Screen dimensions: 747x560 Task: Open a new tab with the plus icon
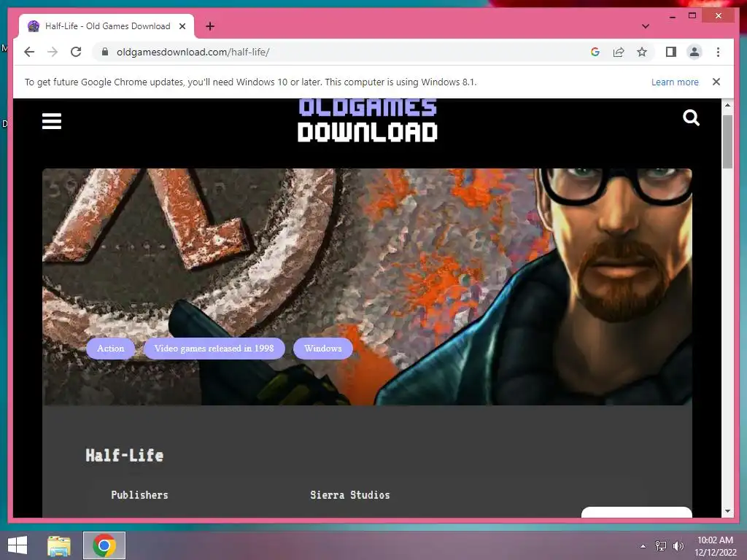(210, 26)
